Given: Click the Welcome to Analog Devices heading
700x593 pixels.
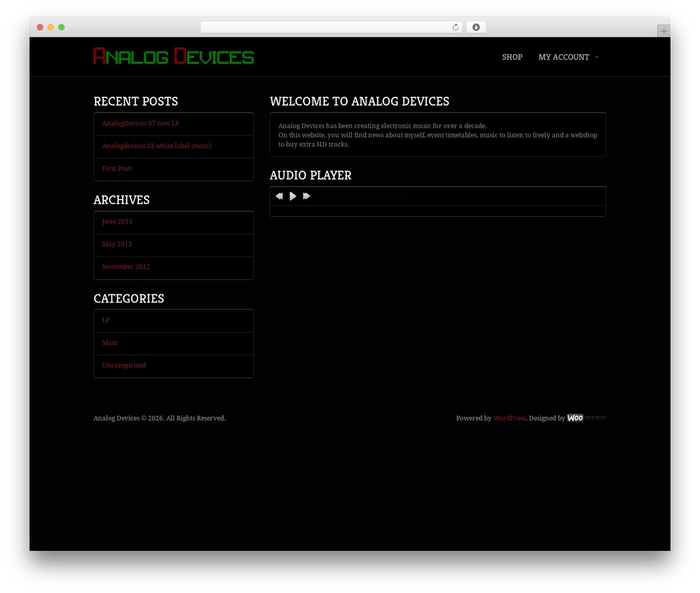Looking at the screenshot, I should [359, 101].
